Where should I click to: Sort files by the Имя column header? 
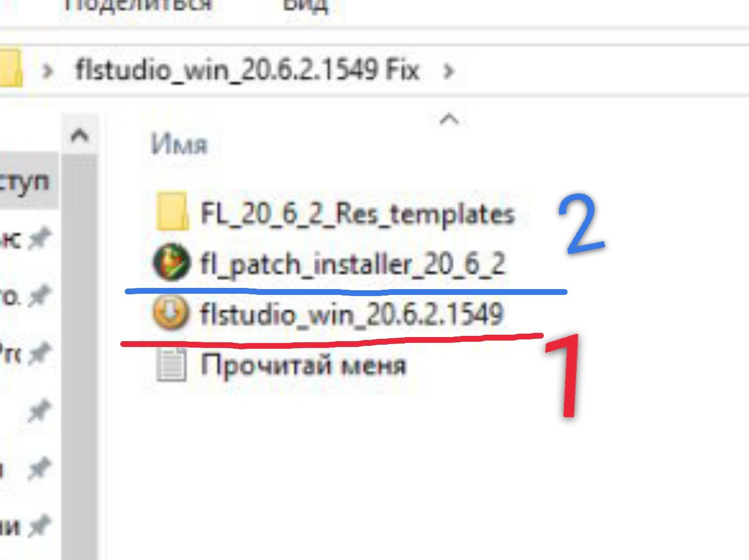point(179,144)
